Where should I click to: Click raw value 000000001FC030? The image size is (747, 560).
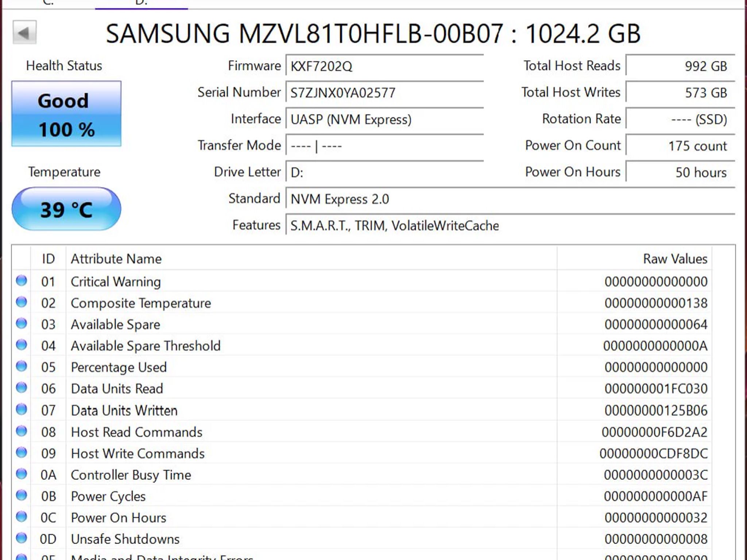tap(656, 389)
